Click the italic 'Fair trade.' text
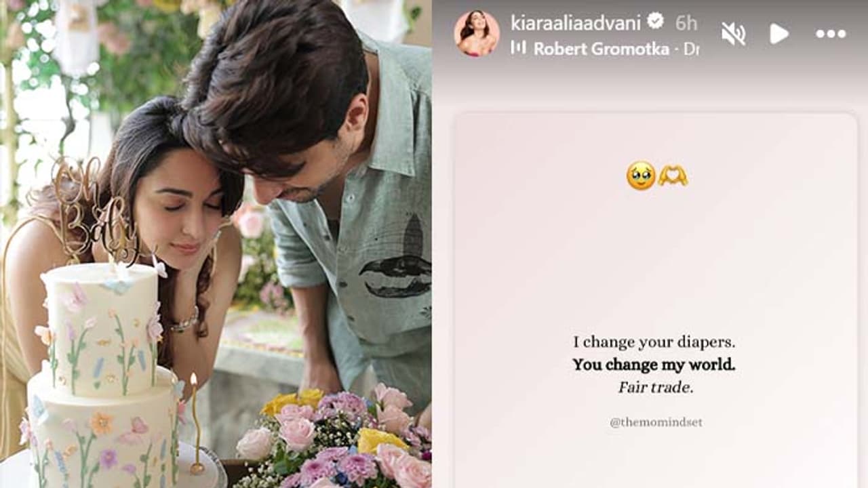Image resolution: width=868 pixels, height=488 pixels. point(655,387)
